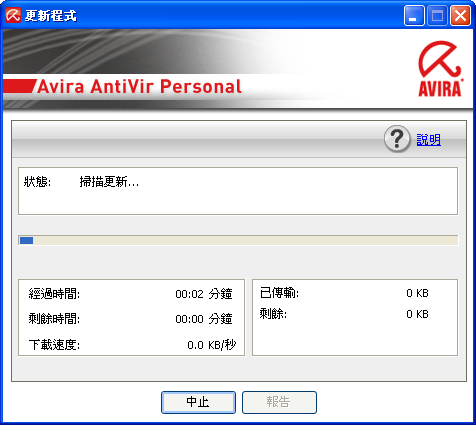The width and height of the screenshot is (476, 425).
Task: Click the 剩餘時間: label
Action: click(x=54, y=319)
